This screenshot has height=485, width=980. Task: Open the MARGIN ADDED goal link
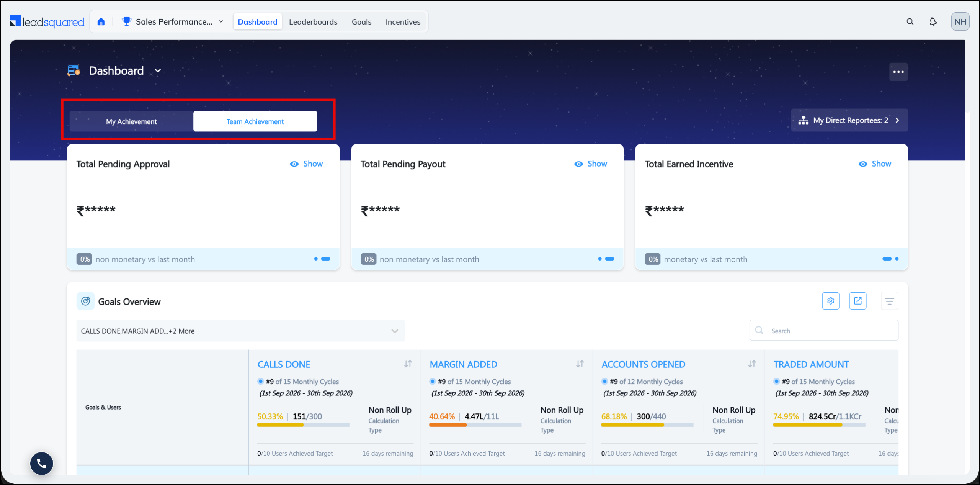coord(463,364)
